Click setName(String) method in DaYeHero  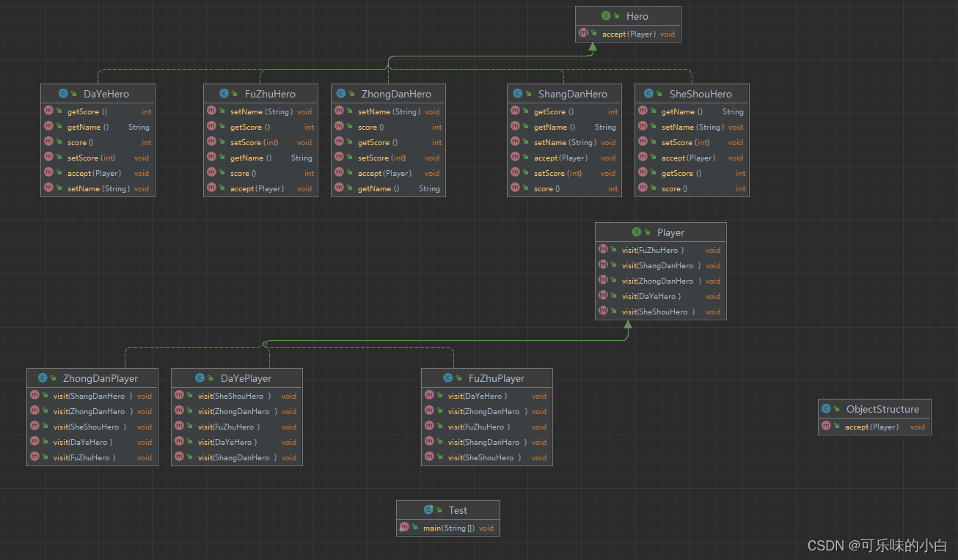point(98,188)
